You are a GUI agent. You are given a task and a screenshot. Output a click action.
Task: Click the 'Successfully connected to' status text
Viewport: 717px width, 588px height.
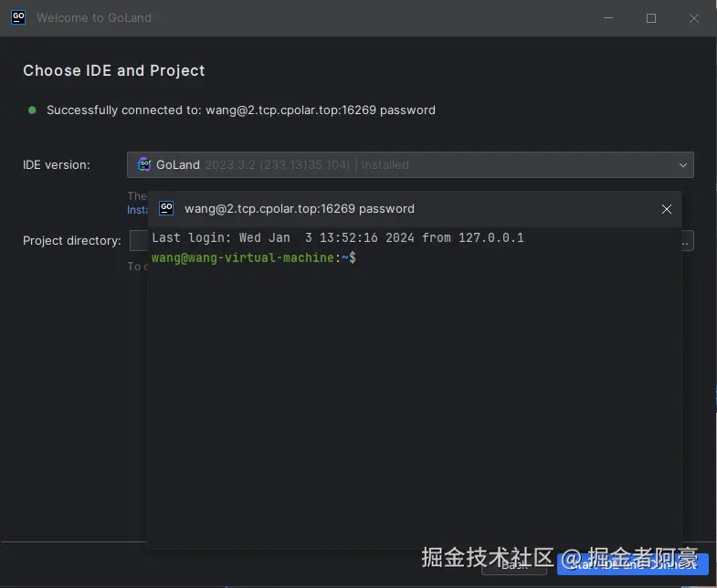pos(241,110)
